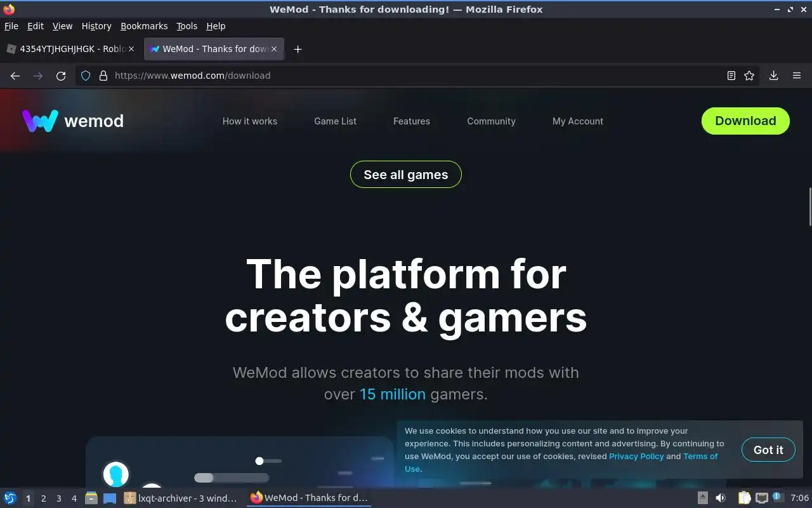Open the clipboard tray icon
Screen dimensions: 812x508
744,498
